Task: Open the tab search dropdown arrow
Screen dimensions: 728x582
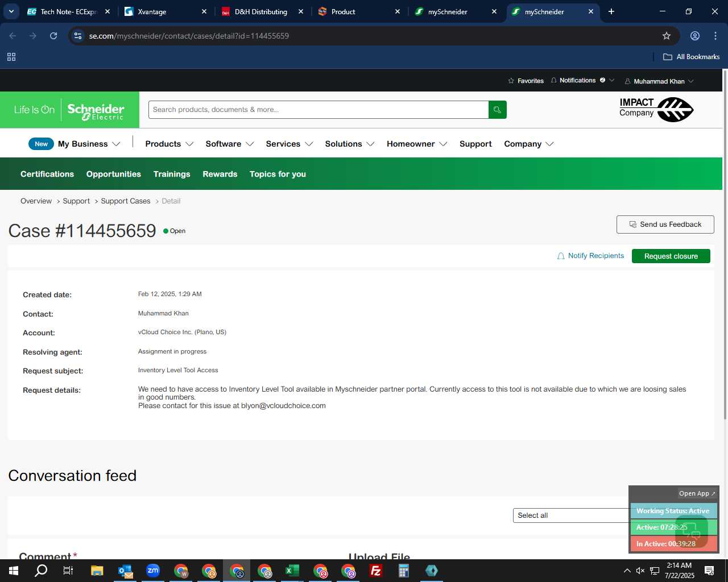Action: [x=11, y=11]
